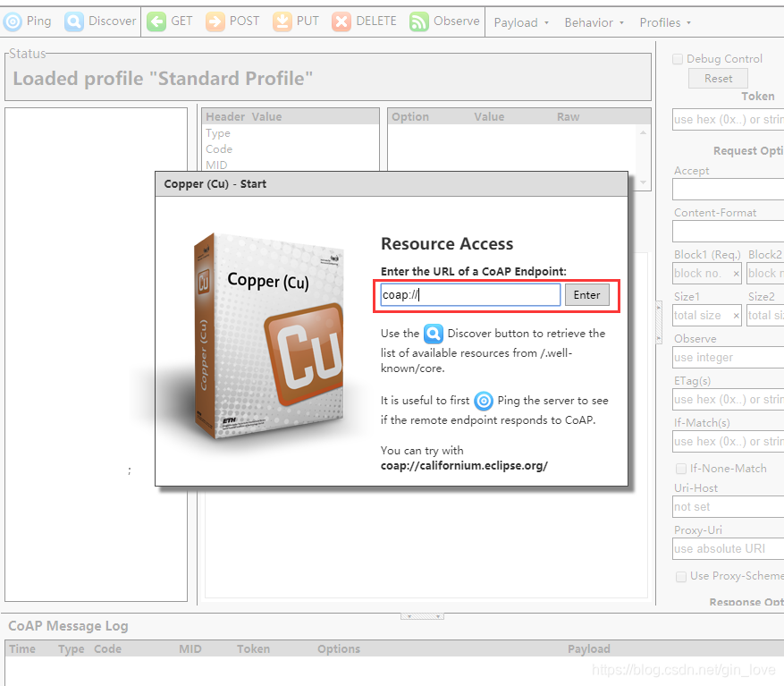The image size is (784, 686).
Task: Clear the Size1 total size field
Action: 736,316
